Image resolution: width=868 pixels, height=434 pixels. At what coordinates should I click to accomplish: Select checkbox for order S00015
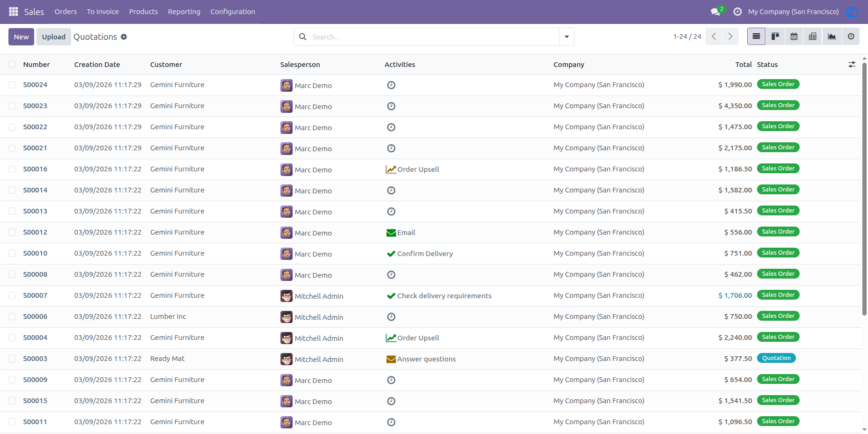pyautogui.click(x=12, y=401)
